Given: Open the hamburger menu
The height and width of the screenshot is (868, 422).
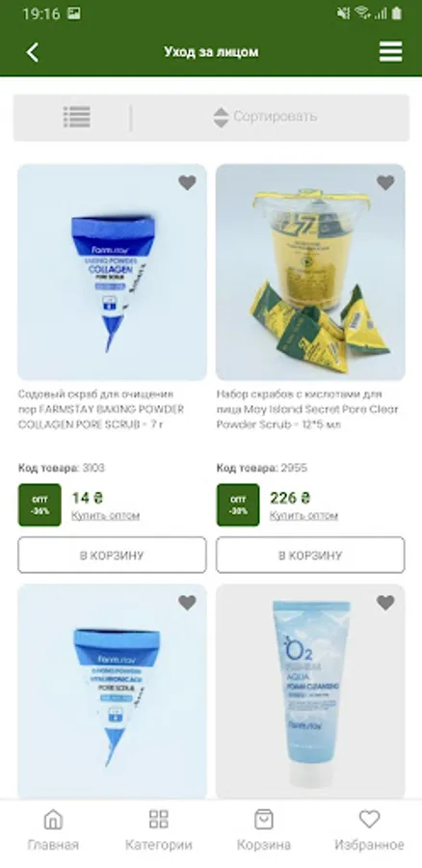Looking at the screenshot, I should pyautogui.click(x=390, y=52).
